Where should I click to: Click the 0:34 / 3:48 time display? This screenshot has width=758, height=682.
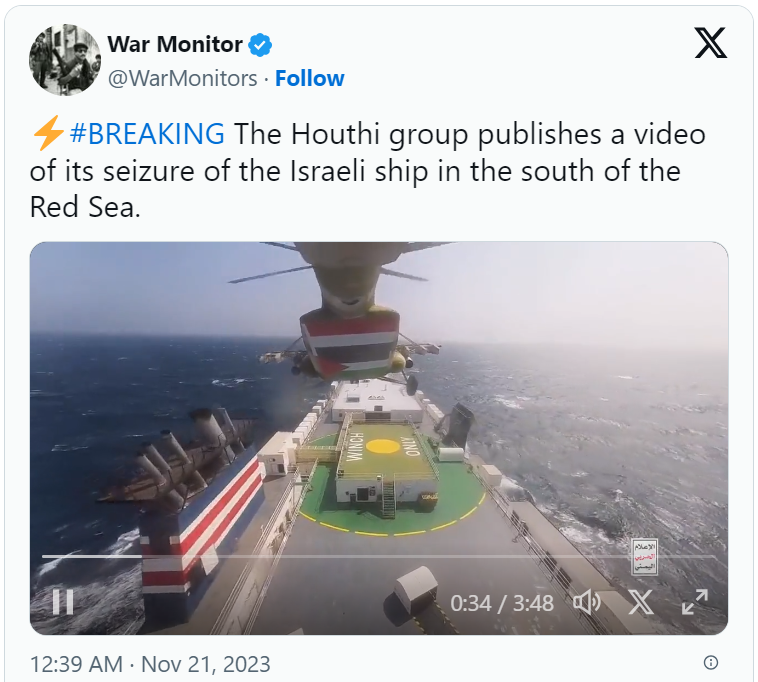tap(502, 603)
